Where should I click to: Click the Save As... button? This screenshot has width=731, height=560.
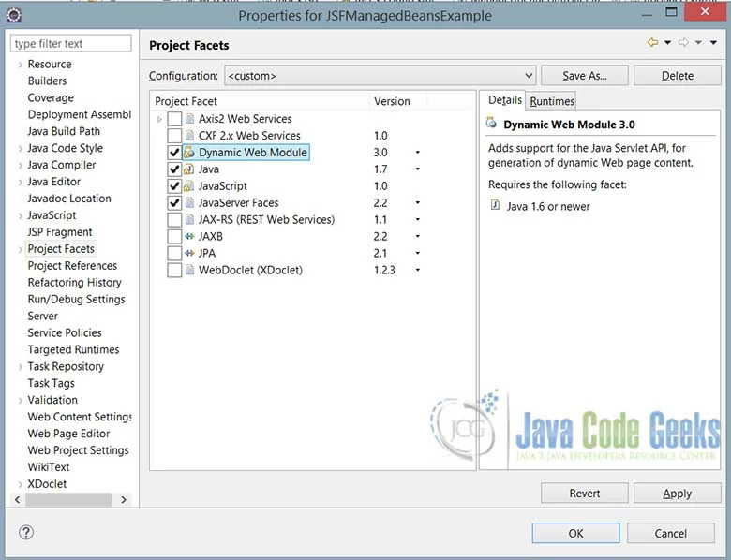click(585, 76)
